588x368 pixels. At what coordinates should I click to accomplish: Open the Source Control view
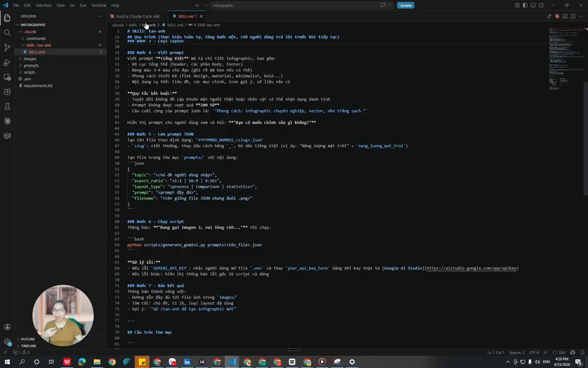(x=7, y=48)
